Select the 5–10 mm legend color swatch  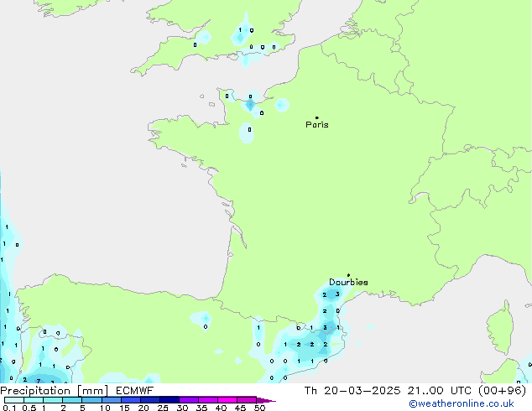[91, 400]
